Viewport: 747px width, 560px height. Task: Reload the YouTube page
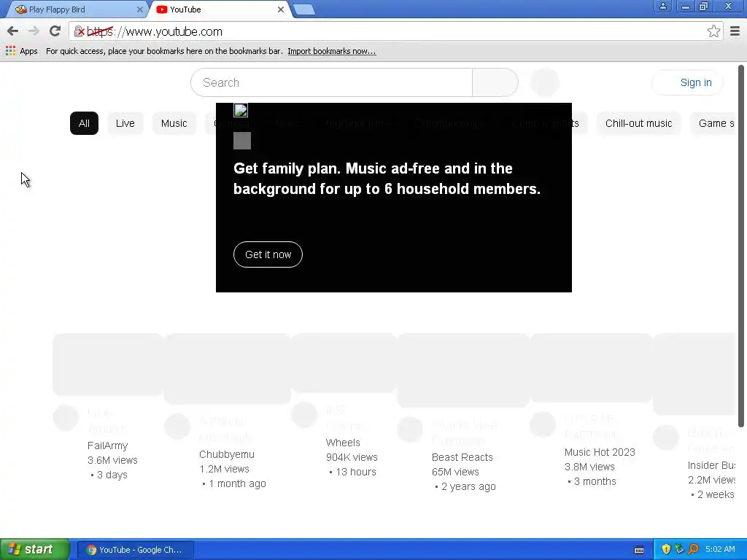(x=55, y=31)
